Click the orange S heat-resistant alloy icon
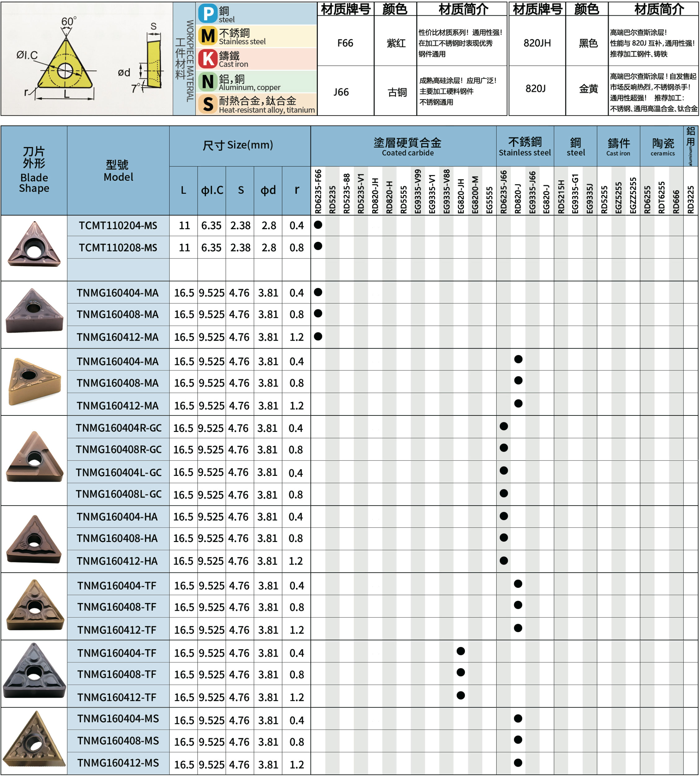This screenshot has width=700, height=776. click(x=208, y=104)
